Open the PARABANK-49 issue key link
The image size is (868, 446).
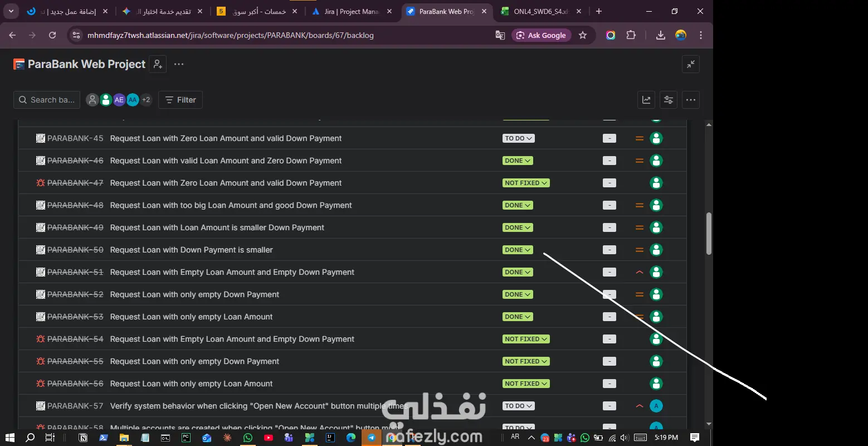click(x=75, y=227)
